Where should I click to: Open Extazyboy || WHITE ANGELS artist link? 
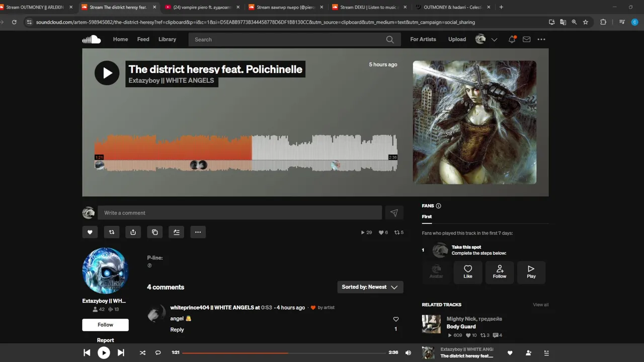tap(171, 80)
